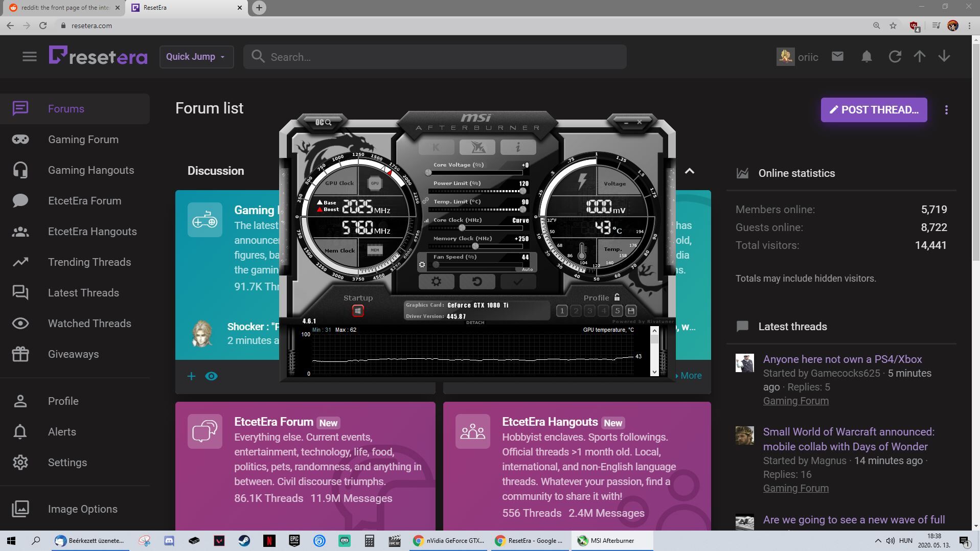This screenshot has height=551, width=980.
Task: Focus the ResetEra search field
Action: (435, 57)
